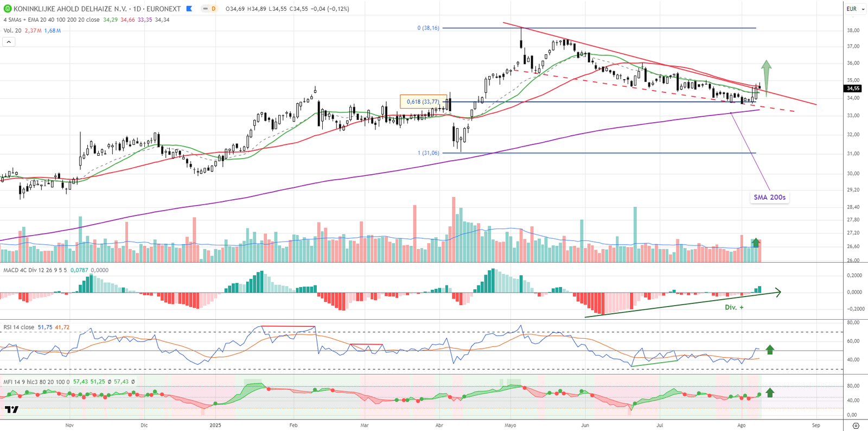Click the MACD value 0,0787
The image size is (868, 431).
pos(79,270)
